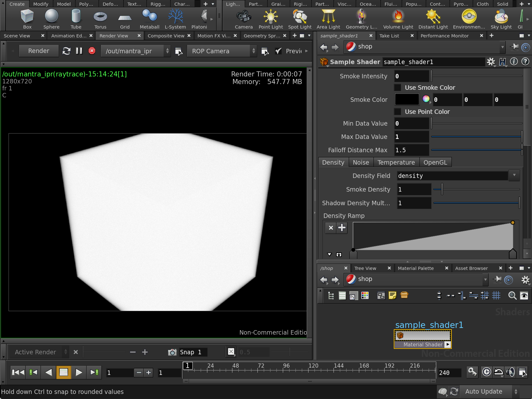The width and height of the screenshot is (532, 399).
Task: Toggle the Preview checkbox
Action: tap(278, 51)
